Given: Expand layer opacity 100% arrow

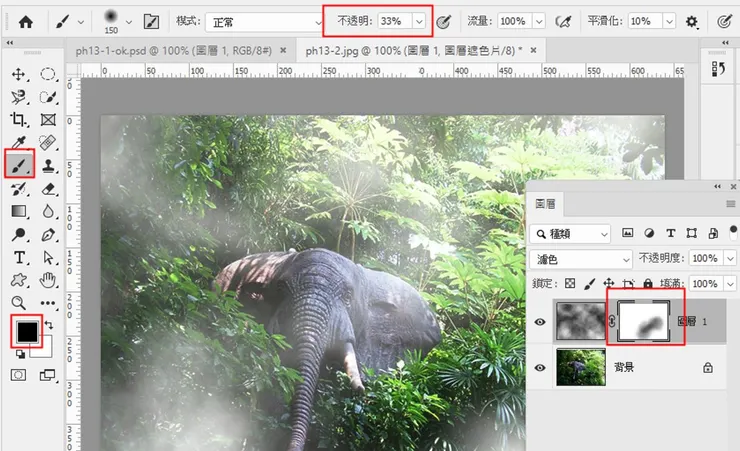Looking at the screenshot, I should (x=730, y=259).
